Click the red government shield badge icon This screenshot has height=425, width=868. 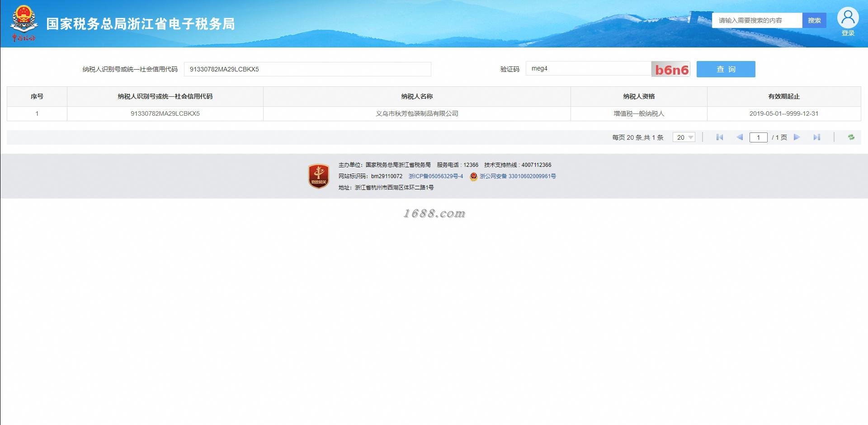pos(319,176)
